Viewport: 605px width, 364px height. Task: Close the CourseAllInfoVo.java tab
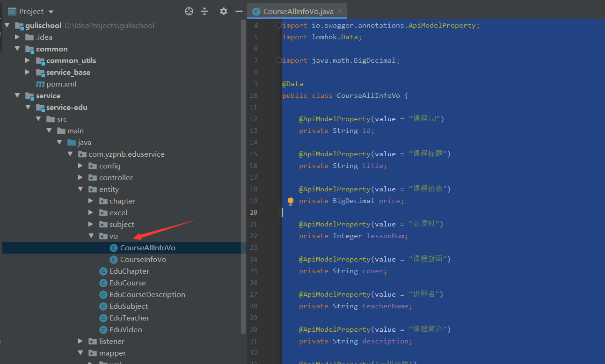coord(340,11)
